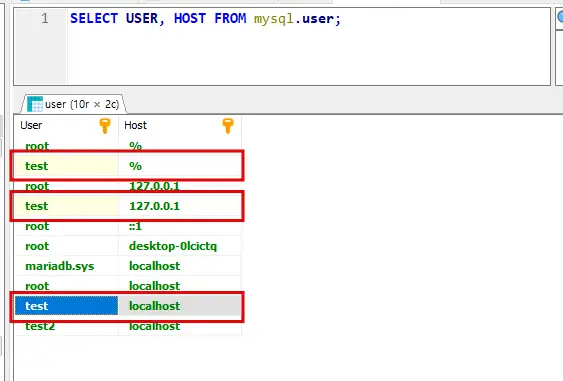Select the 'root' cell with Host ::1
This screenshot has height=381, width=563.
tap(66, 226)
